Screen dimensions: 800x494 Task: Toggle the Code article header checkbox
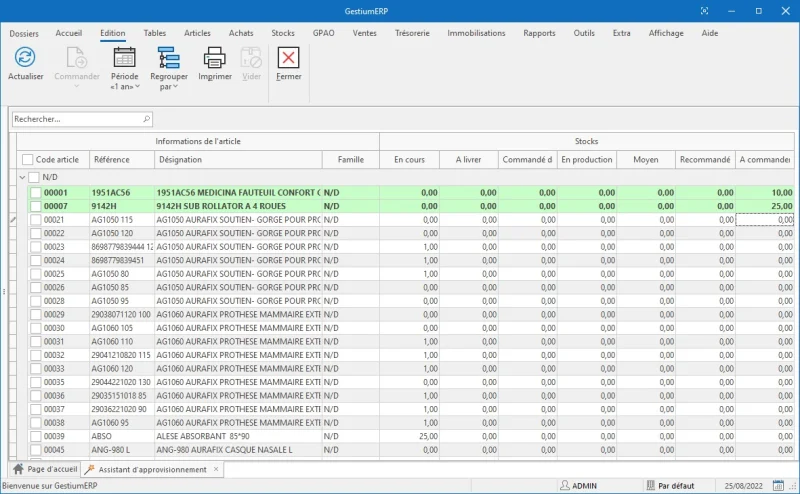[x=28, y=160]
